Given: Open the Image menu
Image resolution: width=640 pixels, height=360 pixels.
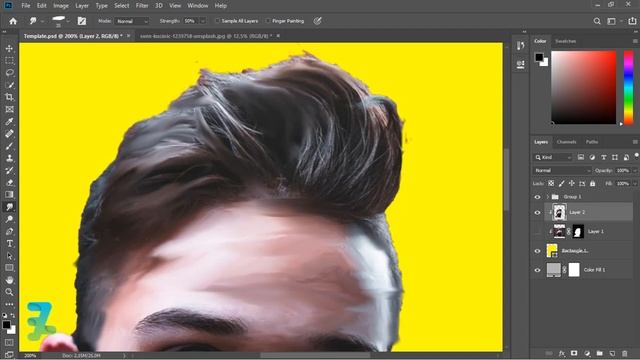Looking at the screenshot, I should pyautogui.click(x=61, y=6).
